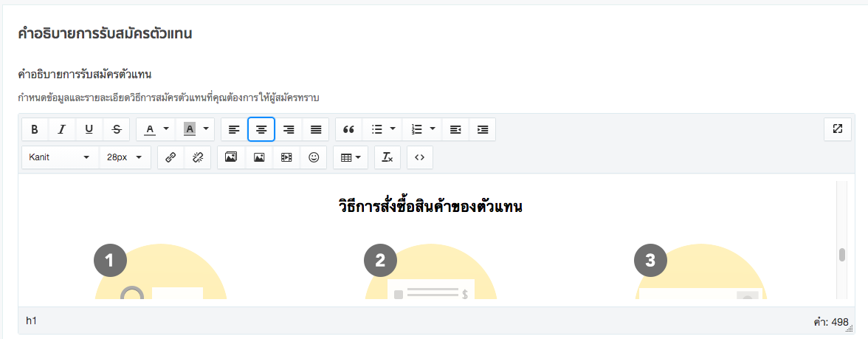Toggle underline formatting

tap(89, 130)
